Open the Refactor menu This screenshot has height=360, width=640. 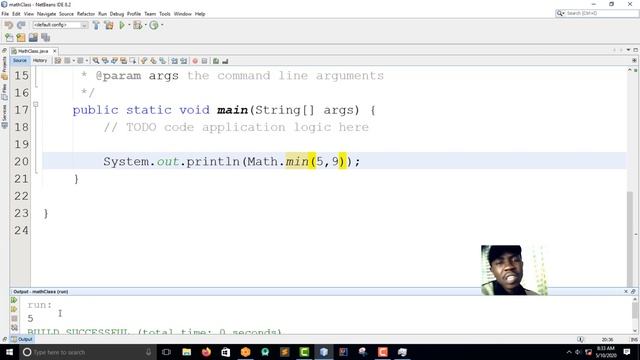point(86,14)
